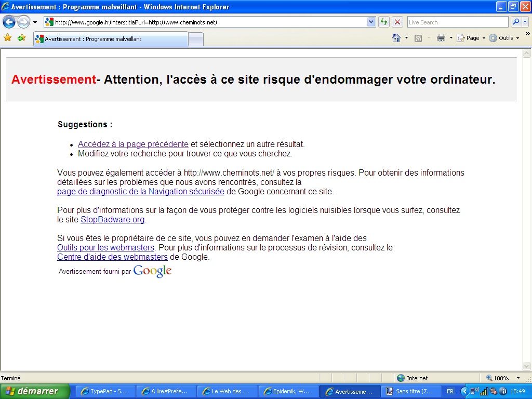Switch to the TypePad taskbar window
The width and height of the screenshot is (532, 399).
pos(105,391)
